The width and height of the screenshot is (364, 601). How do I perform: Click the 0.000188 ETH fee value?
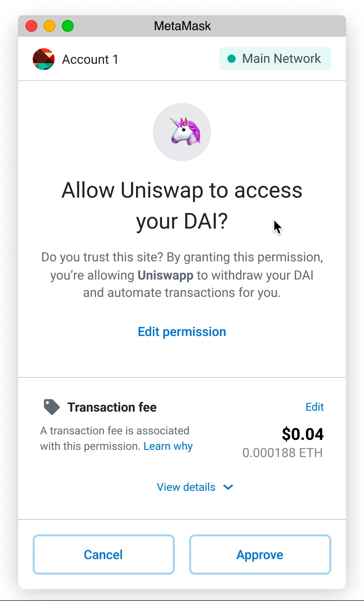click(x=283, y=453)
